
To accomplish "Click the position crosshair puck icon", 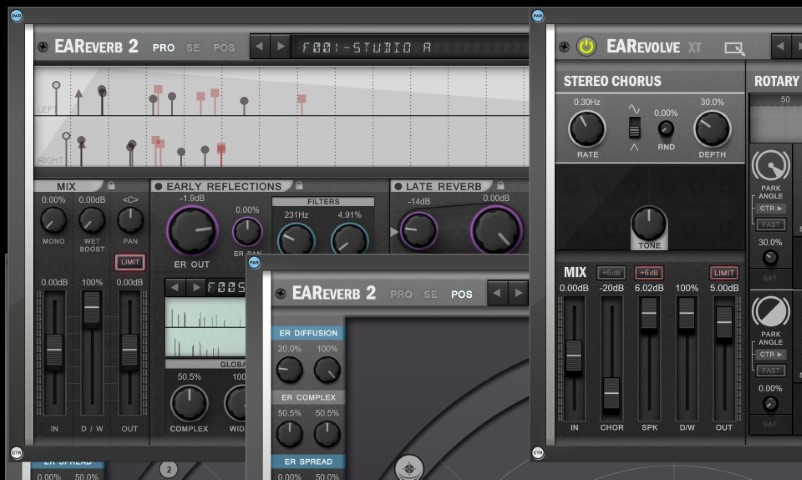I will [x=409, y=468].
